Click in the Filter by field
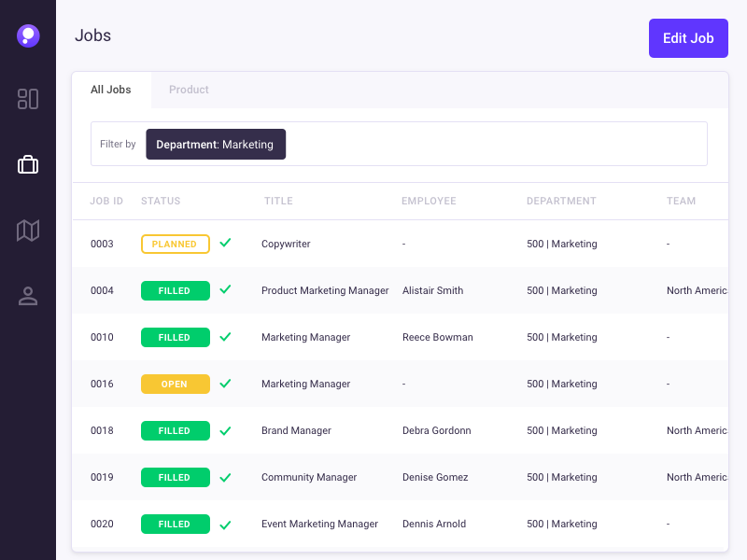The image size is (747, 560). [400, 144]
